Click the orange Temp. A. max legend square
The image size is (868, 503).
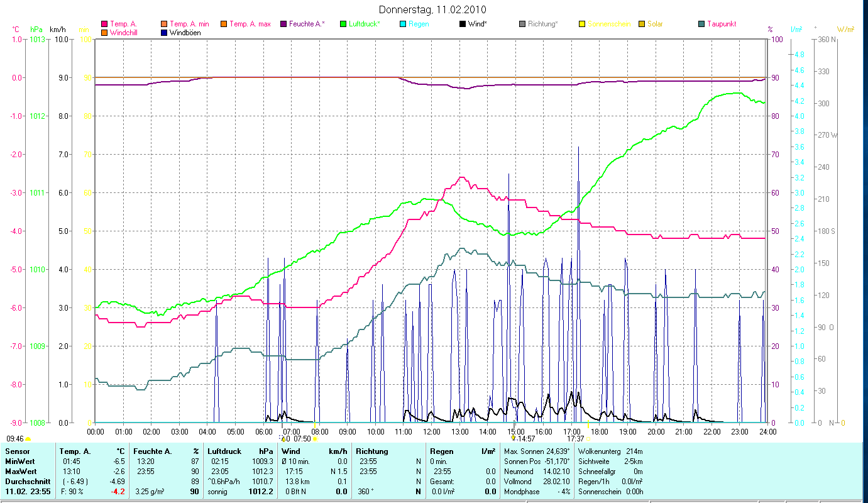coord(224,25)
